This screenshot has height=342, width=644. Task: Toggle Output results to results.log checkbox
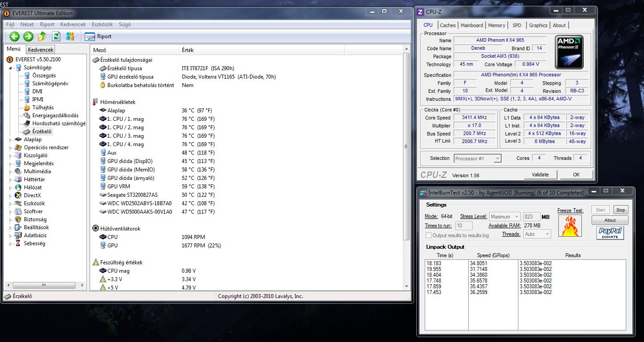point(428,235)
